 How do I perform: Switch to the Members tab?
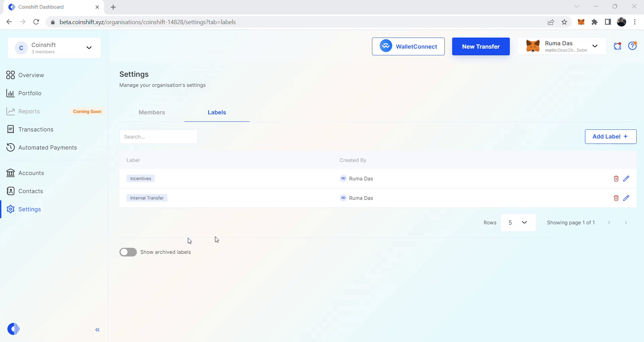152,112
